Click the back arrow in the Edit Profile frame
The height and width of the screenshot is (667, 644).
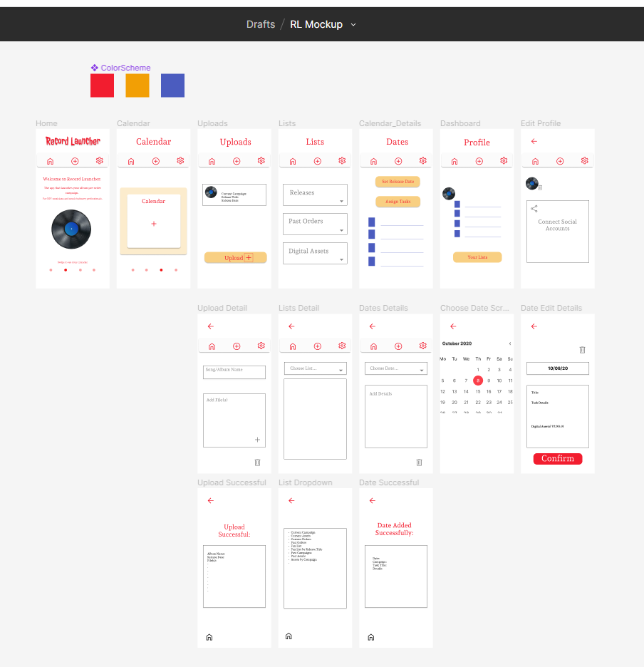click(534, 141)
